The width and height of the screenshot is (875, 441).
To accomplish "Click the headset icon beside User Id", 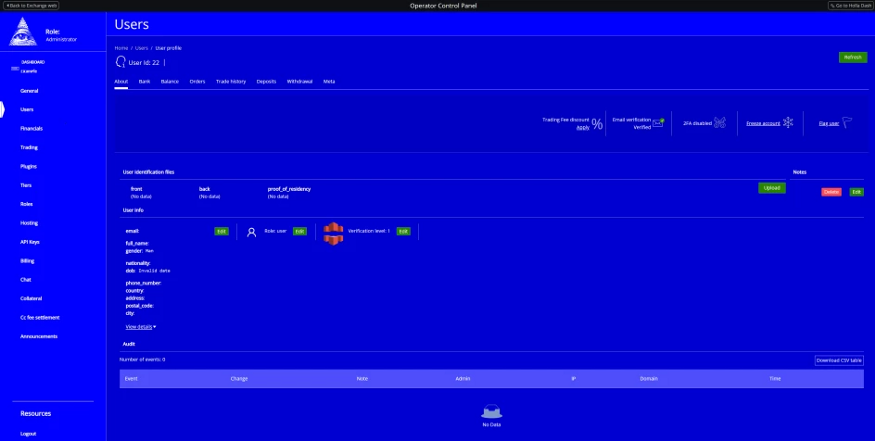I will pos(121,62).
